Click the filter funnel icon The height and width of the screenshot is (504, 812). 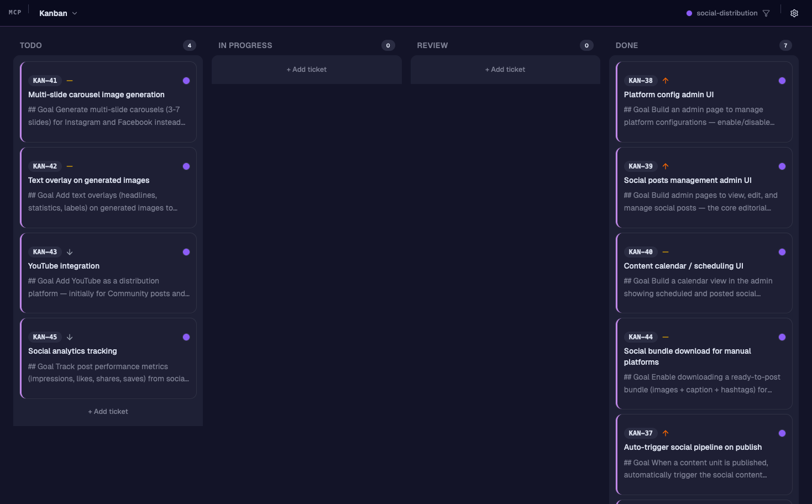pos(766,13)
